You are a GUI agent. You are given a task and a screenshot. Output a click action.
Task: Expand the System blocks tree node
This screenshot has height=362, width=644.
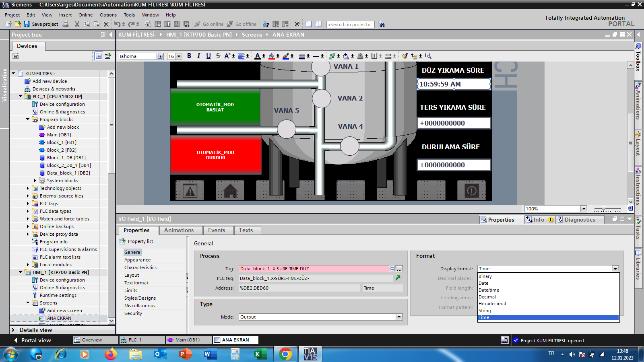[x=35, y=181]
